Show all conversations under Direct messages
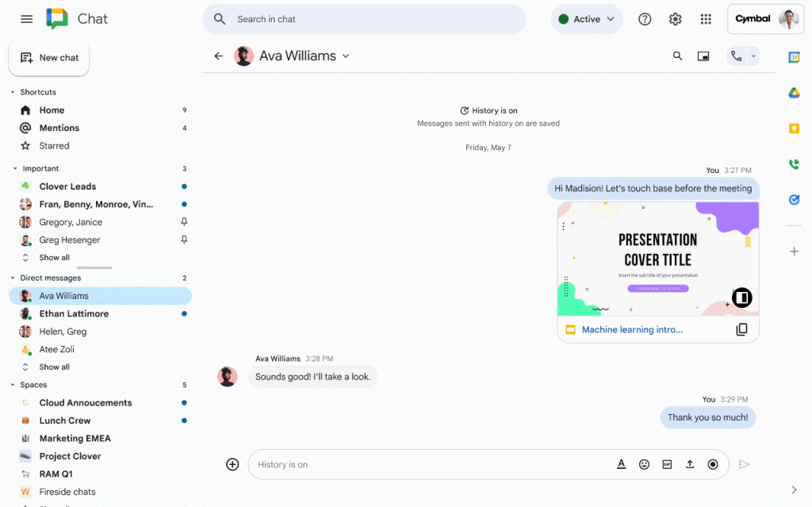 coord(54,367)
